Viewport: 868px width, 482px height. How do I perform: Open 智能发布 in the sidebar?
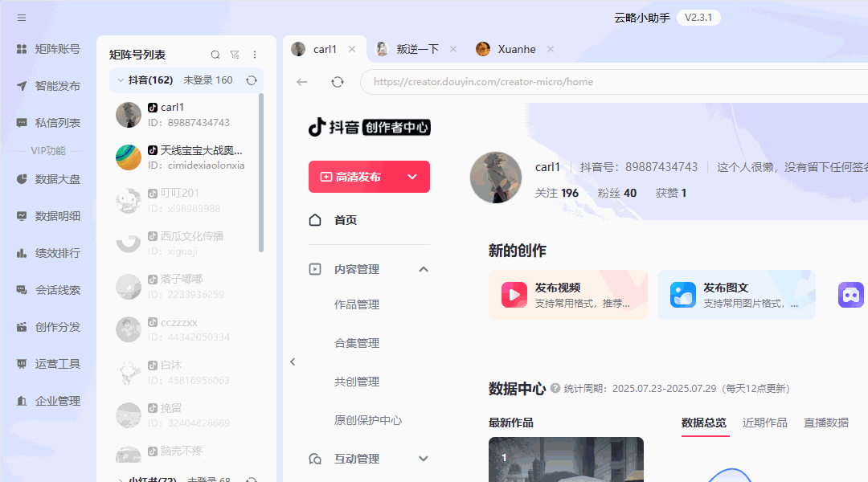(x=49, y=86)
